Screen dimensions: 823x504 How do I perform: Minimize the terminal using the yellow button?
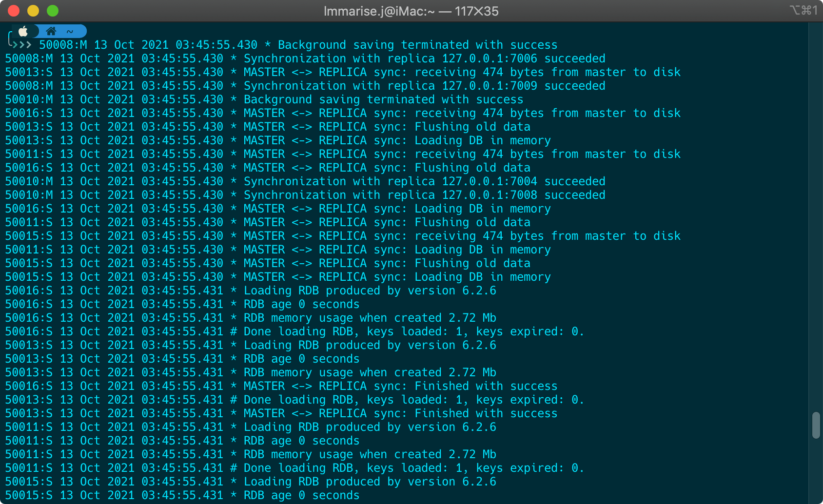coord(33,11)
